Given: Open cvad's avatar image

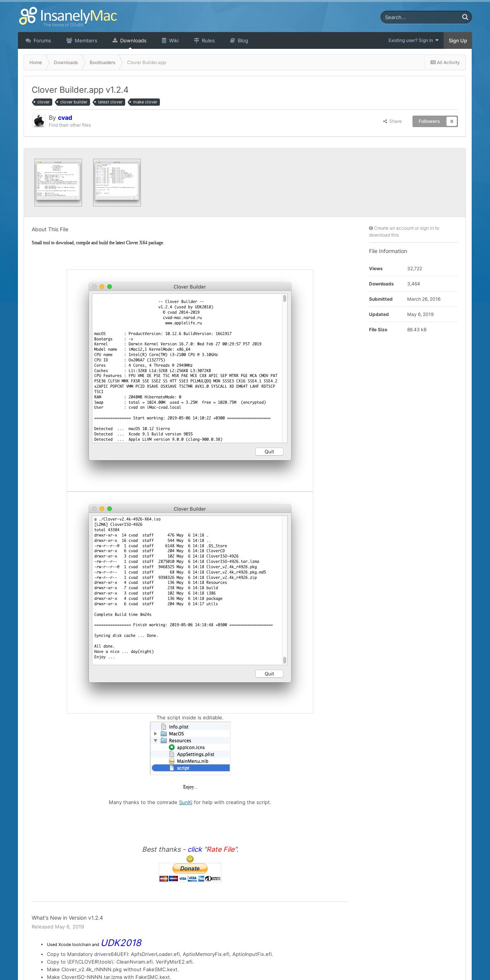Looking at the screenshot, I should 39,121.
